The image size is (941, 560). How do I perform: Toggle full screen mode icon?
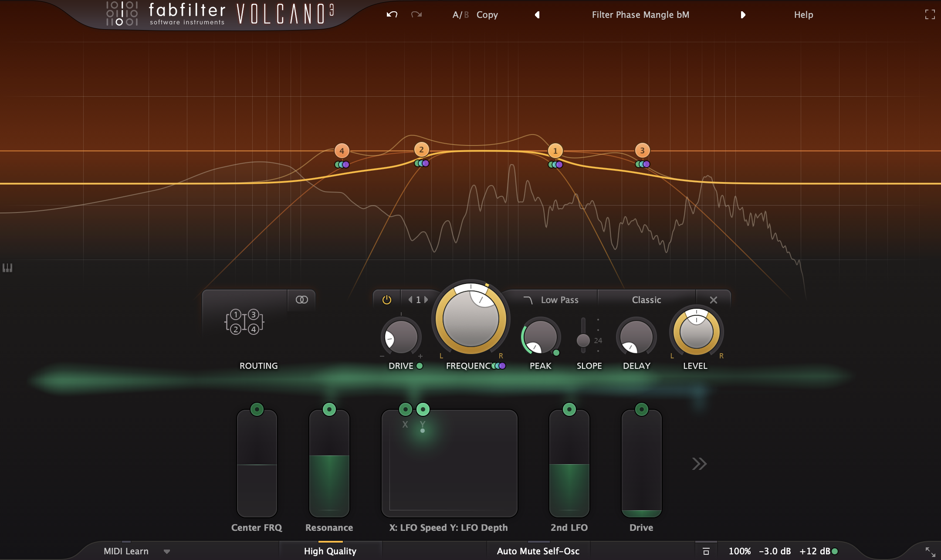(x=930, y=15)
